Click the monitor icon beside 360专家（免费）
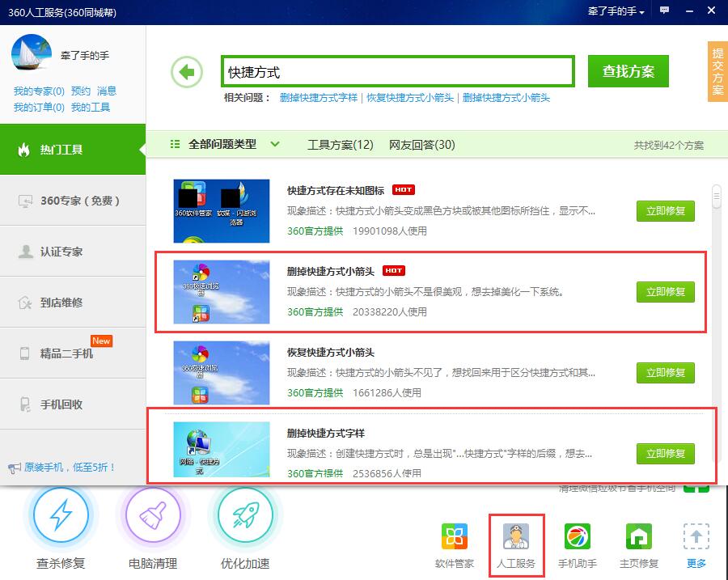This screenshot has height=580, width=728. pyautogui.click(x=25, y=201)
